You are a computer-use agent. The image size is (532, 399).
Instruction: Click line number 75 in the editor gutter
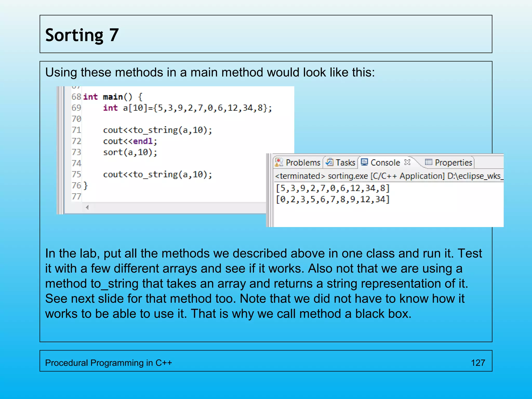click(x=76, y=174)
